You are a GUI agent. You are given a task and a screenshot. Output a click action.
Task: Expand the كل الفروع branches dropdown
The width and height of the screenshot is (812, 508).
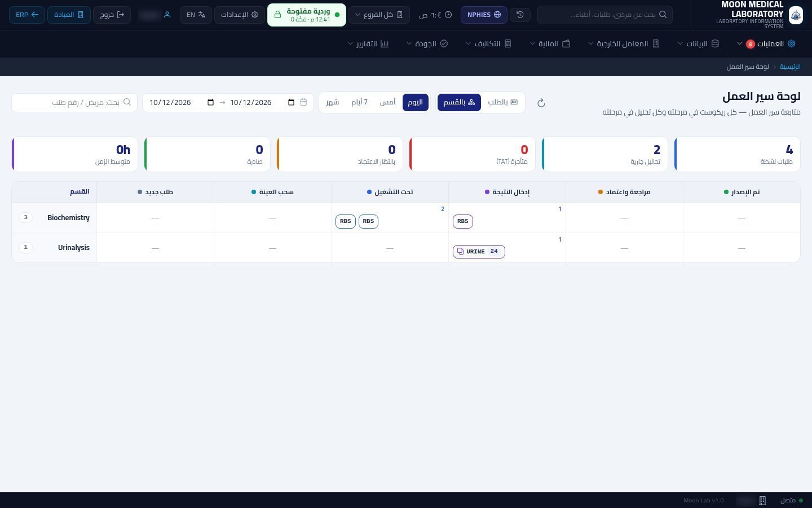pos(379,15)
